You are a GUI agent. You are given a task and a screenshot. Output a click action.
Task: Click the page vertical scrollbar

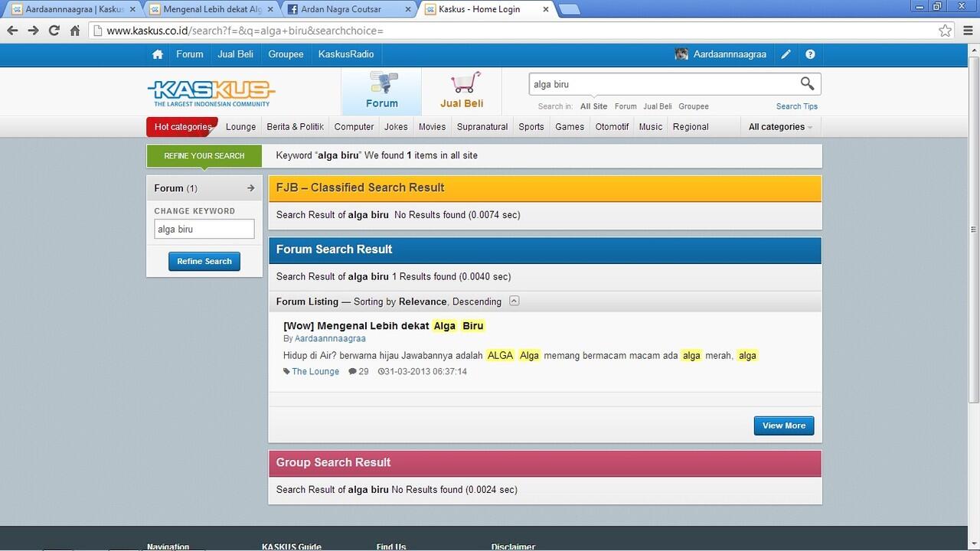point(973,228)
